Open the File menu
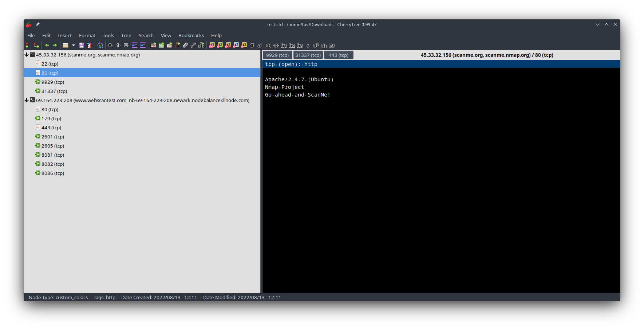 coord(31,35)
